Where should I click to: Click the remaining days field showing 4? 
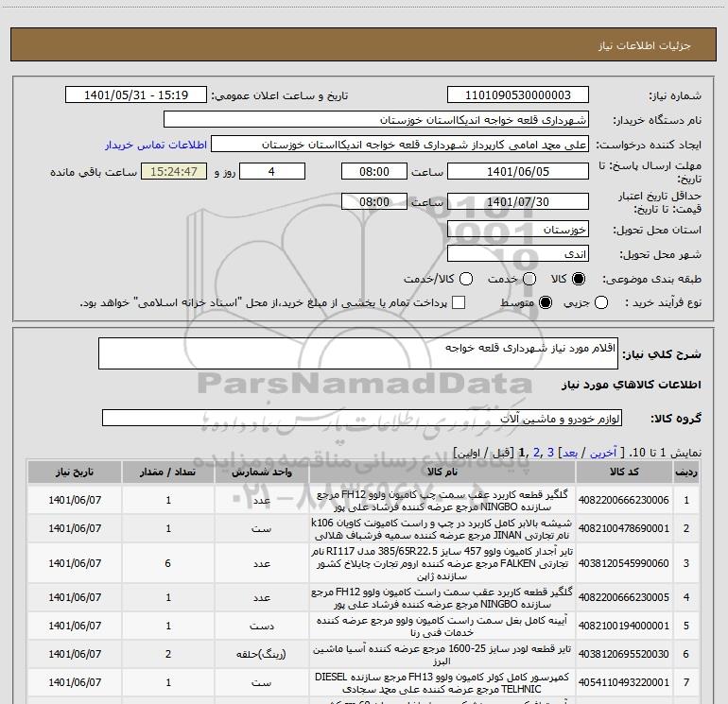point(272,171)
